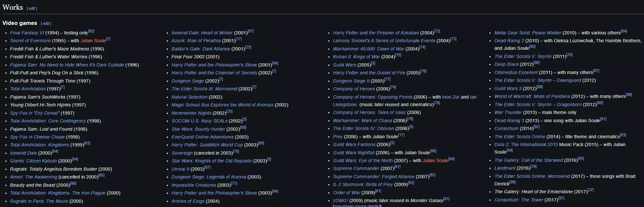
Task: Click the Natural Selection link
Action: [x=190, y=97]
